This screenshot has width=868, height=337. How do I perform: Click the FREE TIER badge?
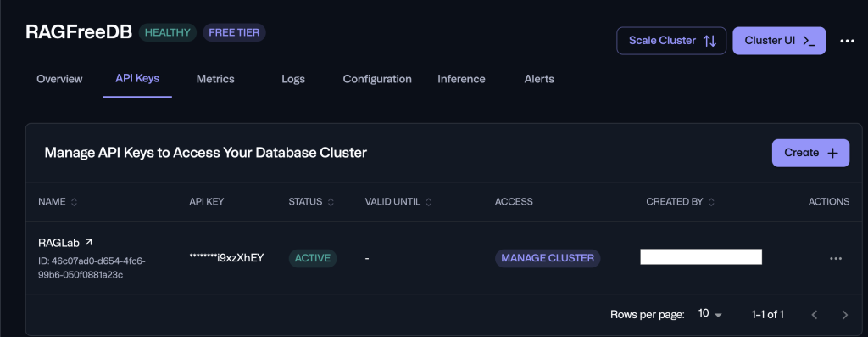234,32
